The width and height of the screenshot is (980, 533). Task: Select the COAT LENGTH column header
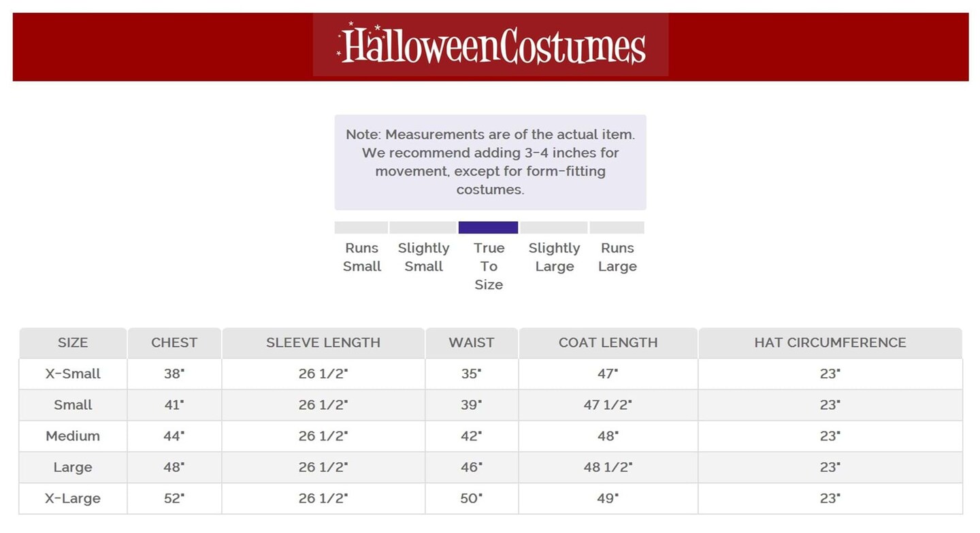(x=608, y=343)
